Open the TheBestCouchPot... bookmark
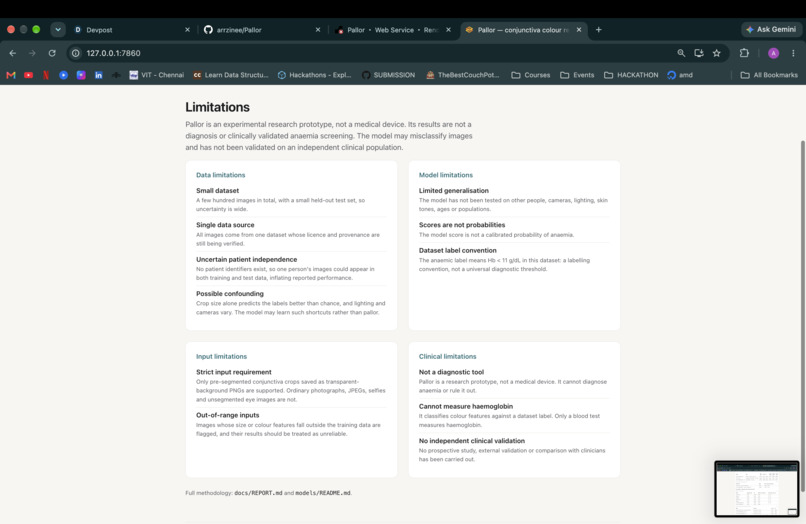Viewport: 806px width, 524px height. click(x=463, y=75)
